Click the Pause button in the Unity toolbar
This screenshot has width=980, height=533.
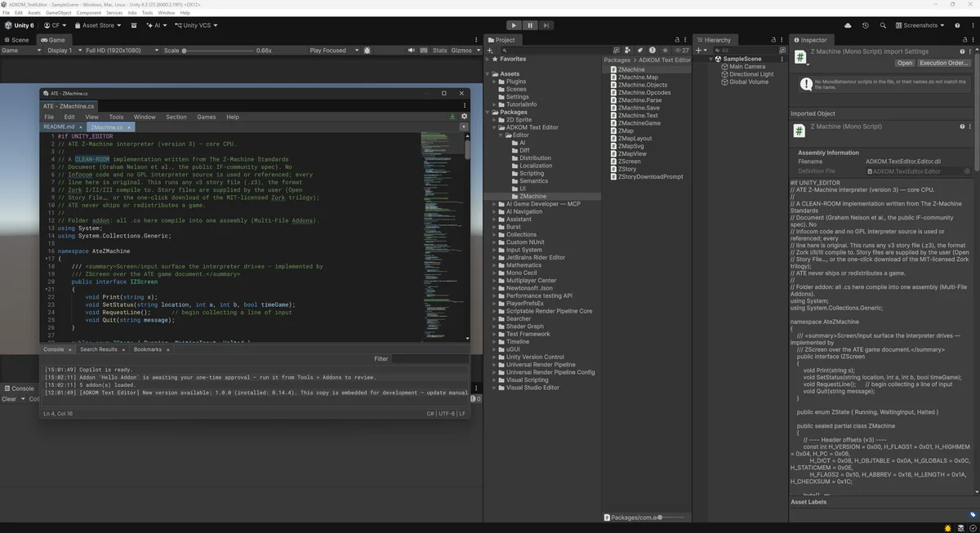coord(529,25)
